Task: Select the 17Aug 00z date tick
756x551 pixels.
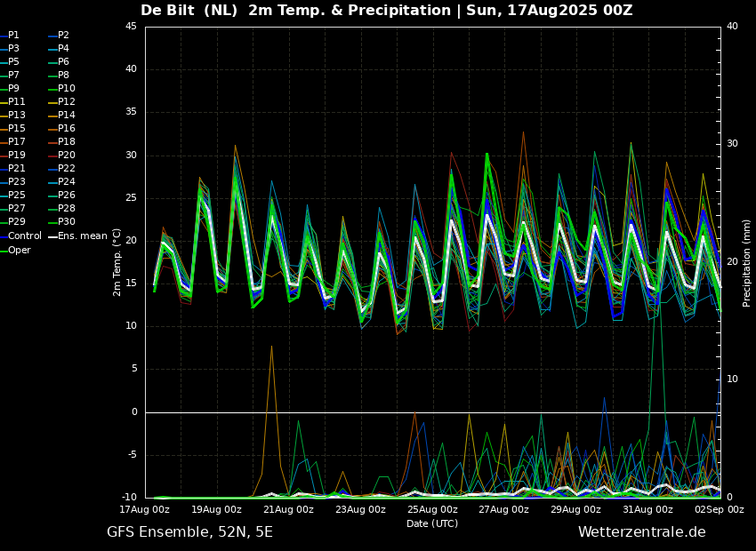Action: (145, 509)
